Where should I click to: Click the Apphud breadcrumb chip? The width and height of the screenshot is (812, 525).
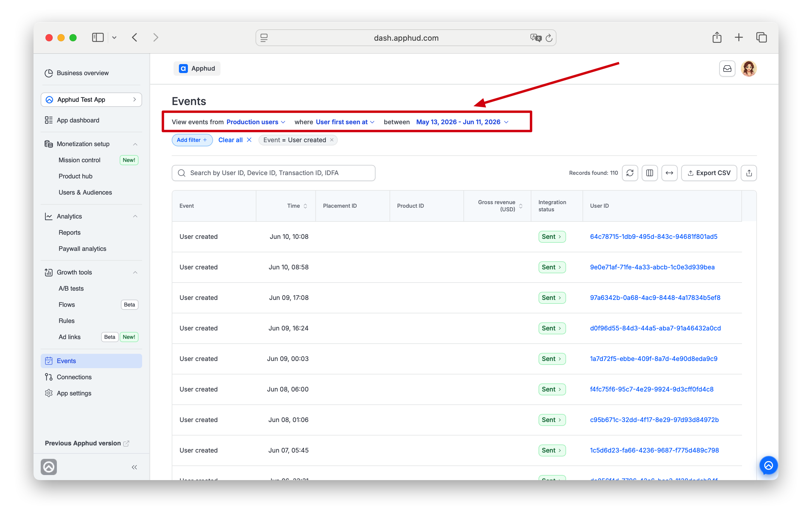tap(197, 69)
